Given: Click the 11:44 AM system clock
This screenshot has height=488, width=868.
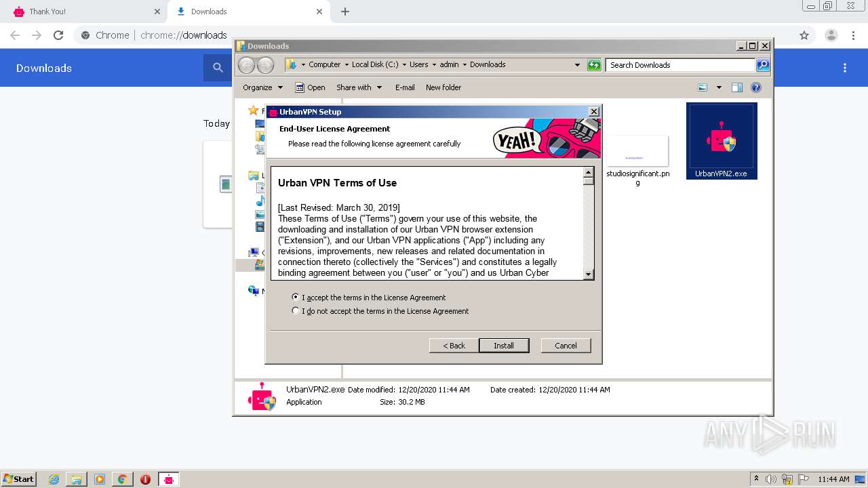Looking at the screenshot, I should 833,479.
